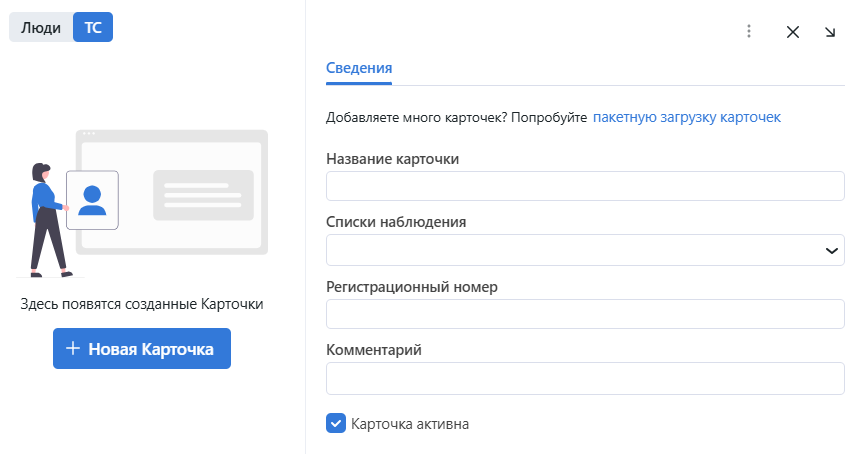The height and width of the screenshot is (454, 856).
Task: Open the three-dot more options menu
Action: coord(748,31)
